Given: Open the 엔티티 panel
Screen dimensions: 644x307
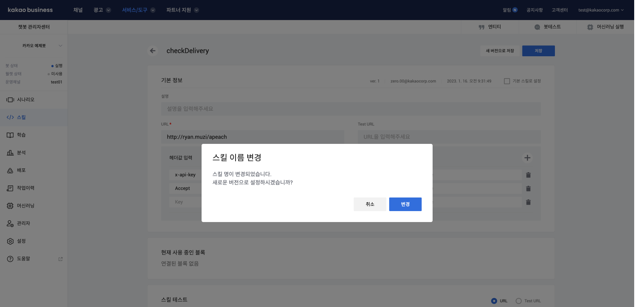Looking at the screenshot, I should click(490, 27).
